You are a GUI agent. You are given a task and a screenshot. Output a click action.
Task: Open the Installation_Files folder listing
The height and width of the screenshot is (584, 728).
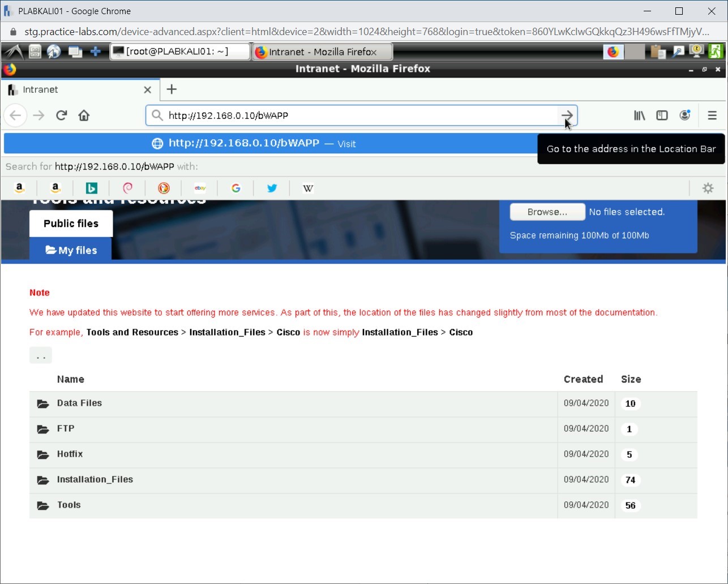tap(95, 479)
